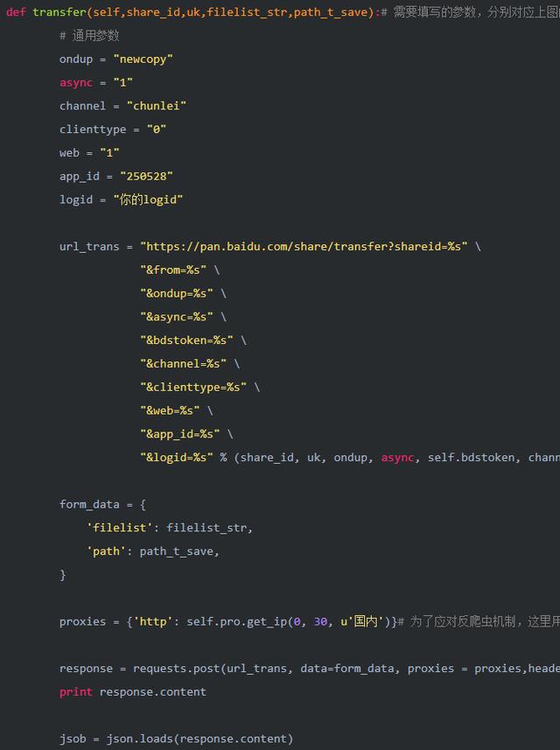Click the line ondup = "newcopy"
This screenshot has width=560, height=750.
click(x=115, y=59)
